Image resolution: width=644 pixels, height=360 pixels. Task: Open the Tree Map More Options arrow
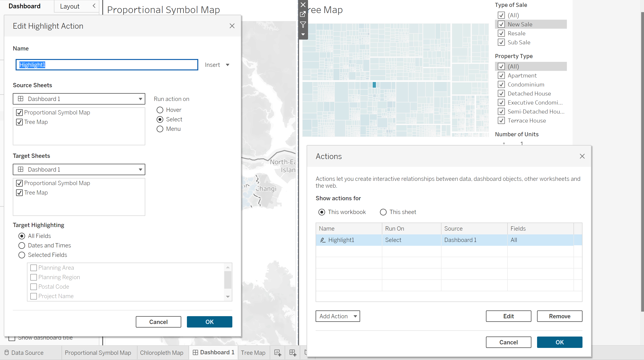tap(303, 34)
